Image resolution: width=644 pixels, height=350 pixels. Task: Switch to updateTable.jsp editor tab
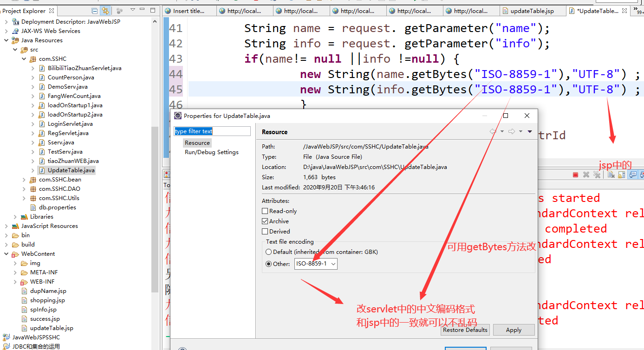coord(533,11)
